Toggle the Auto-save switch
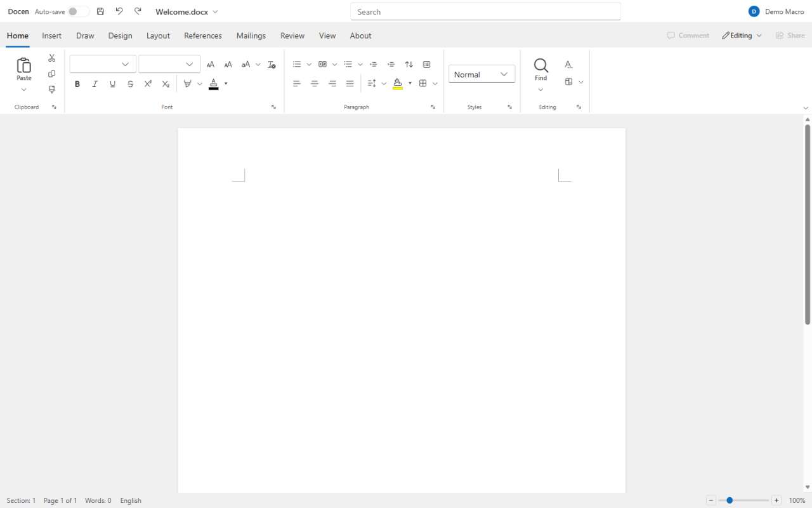 point(79,11)
